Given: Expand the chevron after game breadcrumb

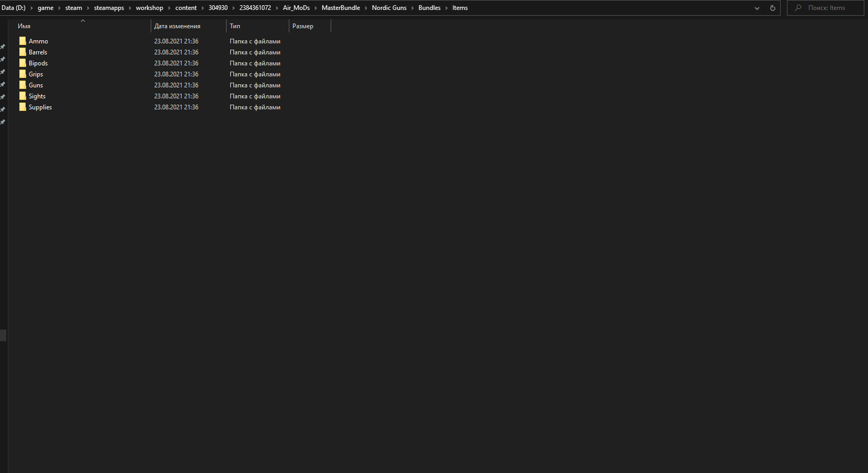Looking at the screenshot, I should pyautogui.click(x=59, y=8).
